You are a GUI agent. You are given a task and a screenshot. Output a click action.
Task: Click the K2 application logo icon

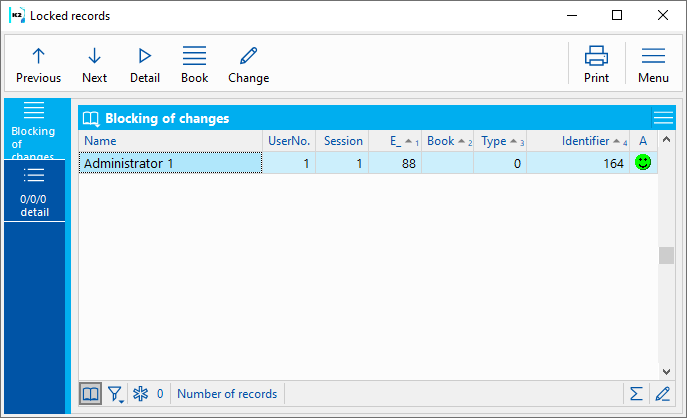[17, 15]
